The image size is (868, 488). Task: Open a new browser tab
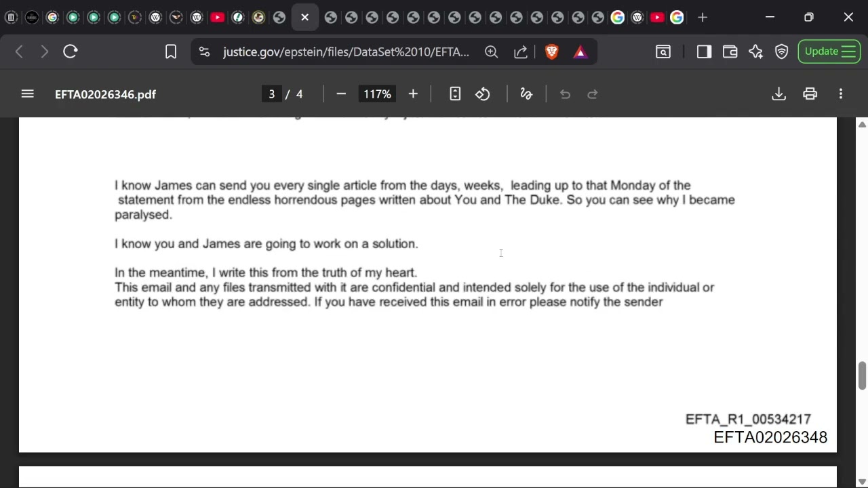click(x=703, y=18)
